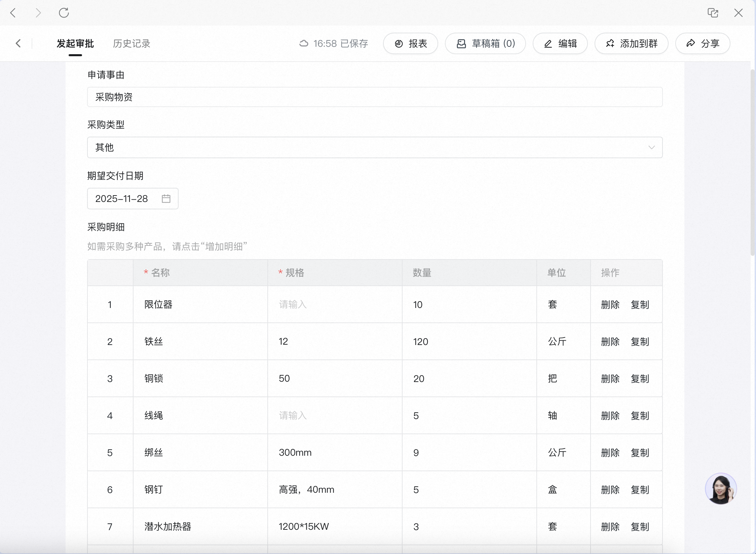Delete row 3 铜锁 via 删除
Image resolution: width=756 pixels, height=554 pixels.
(x=610, y=379)
